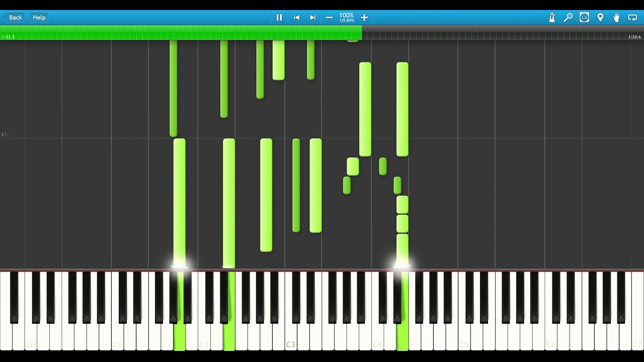The height and width of the screenshot is (362, 644).
Task: Go back using the Back button
Action: [12, 18]
